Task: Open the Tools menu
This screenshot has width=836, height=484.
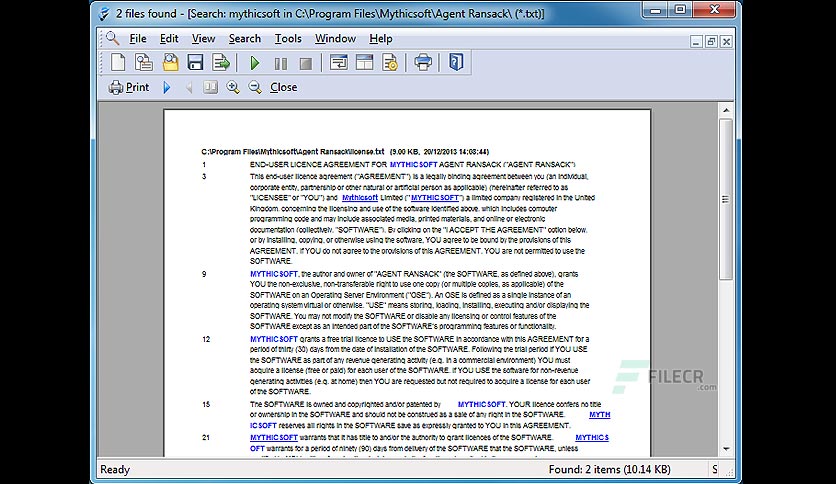Action: tap(288, 38)
